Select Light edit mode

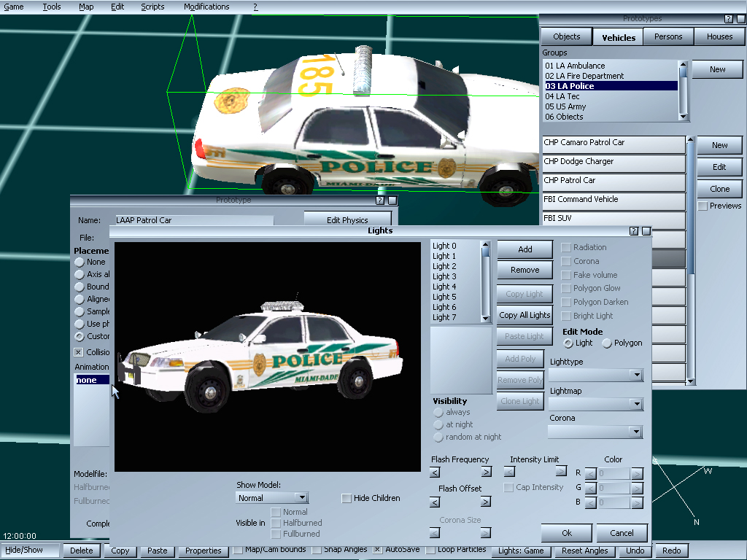pos(568,343)
